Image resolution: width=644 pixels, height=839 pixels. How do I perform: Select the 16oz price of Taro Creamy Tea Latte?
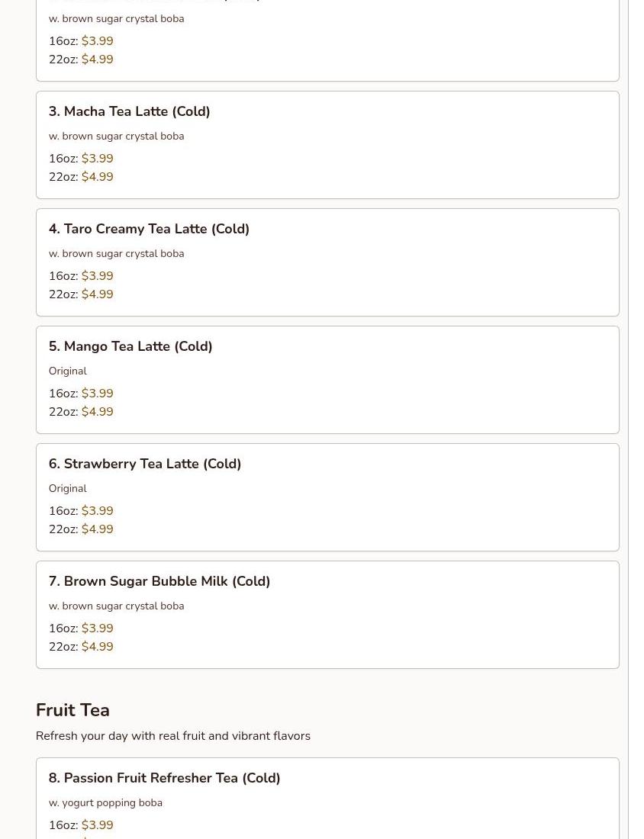[97, 276]
